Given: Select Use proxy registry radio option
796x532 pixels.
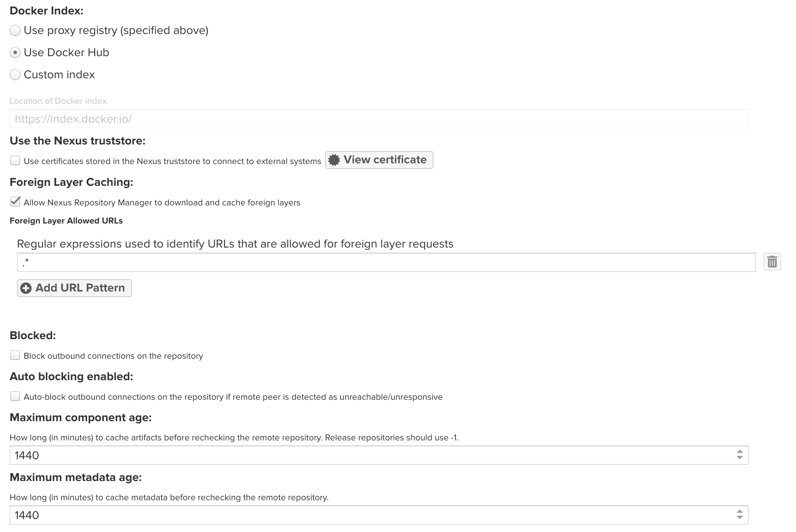Looking at the screenshot, I should pos(15,30).
